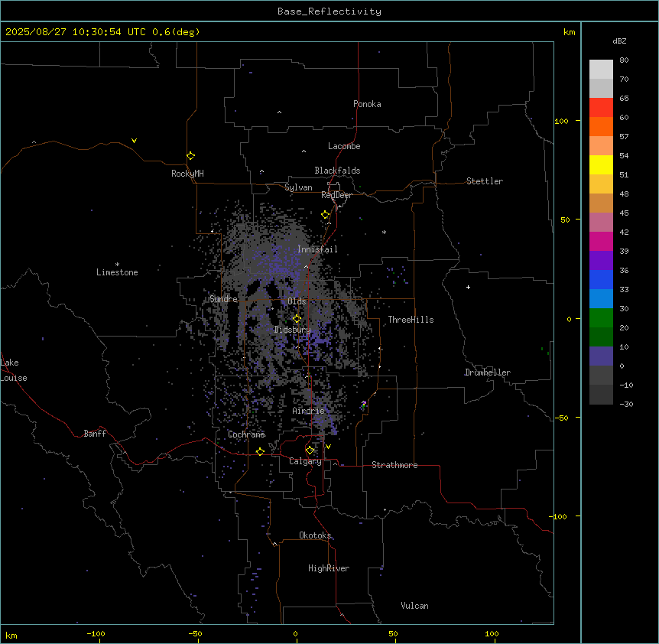The height and width of the screenshot is (644, 659).
Task: Click the Blackfalds city label
Action: point(337,171)
